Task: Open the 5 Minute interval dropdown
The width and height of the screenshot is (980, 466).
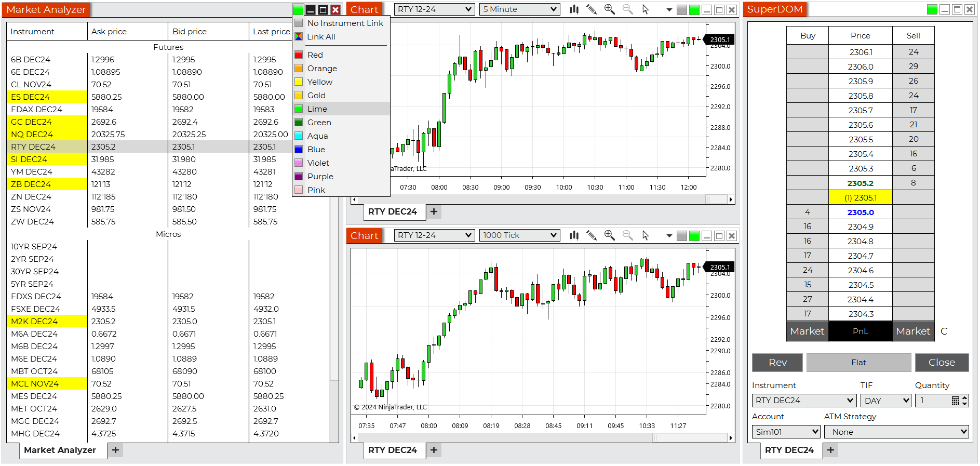Action: [x=519, y=9]
